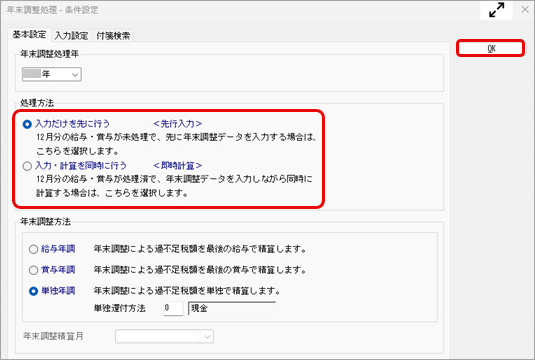Screen dimensions: 535x360
Task: Switch to the 基本設定 tab
Action: click(29, 35)
